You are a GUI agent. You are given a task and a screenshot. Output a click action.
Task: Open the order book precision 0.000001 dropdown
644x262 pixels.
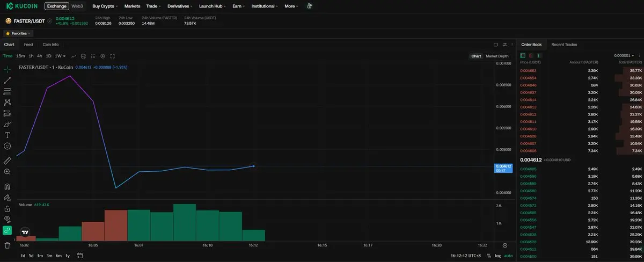pos(624,55)
